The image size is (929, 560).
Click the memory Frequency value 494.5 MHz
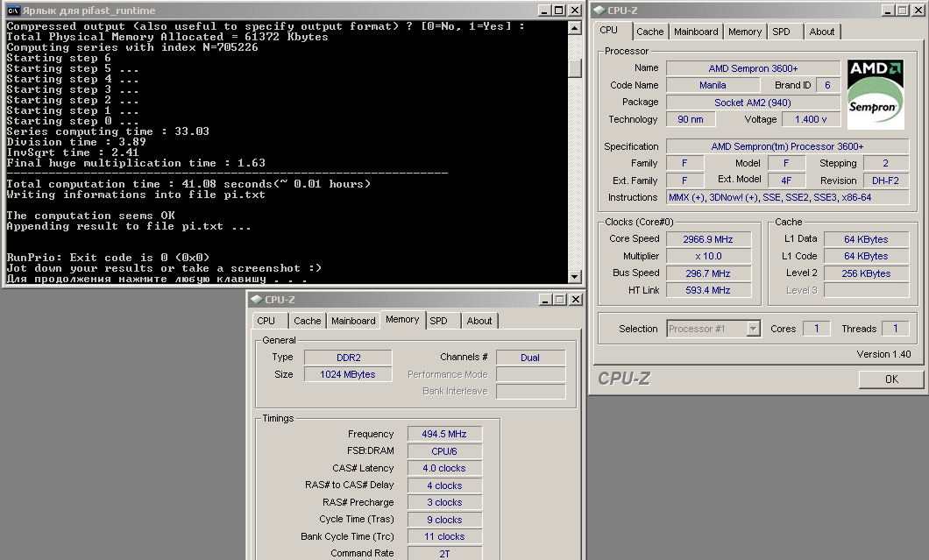[x=444, y=435]
